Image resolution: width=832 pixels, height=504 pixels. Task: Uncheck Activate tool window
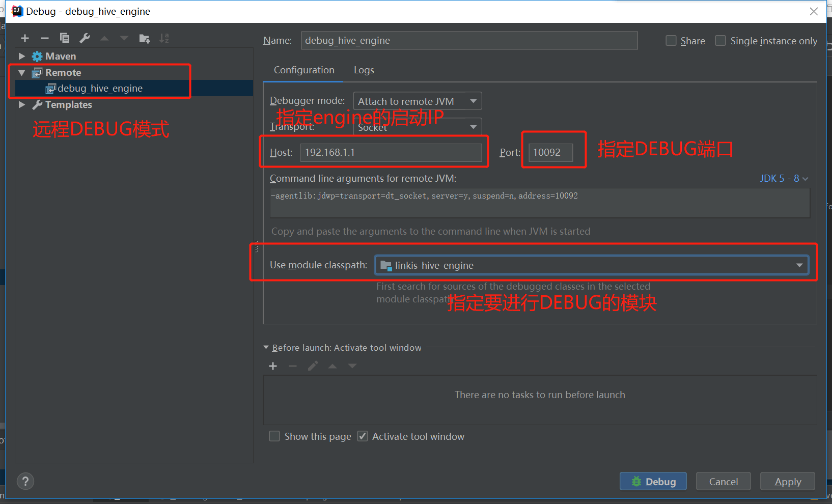point(363,436)
